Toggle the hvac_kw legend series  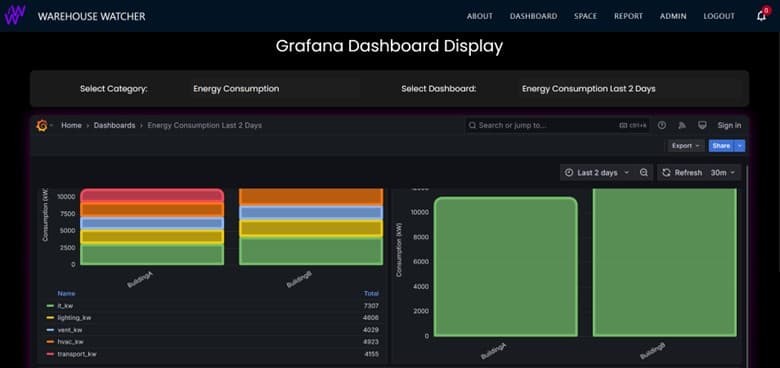point(70,342)
